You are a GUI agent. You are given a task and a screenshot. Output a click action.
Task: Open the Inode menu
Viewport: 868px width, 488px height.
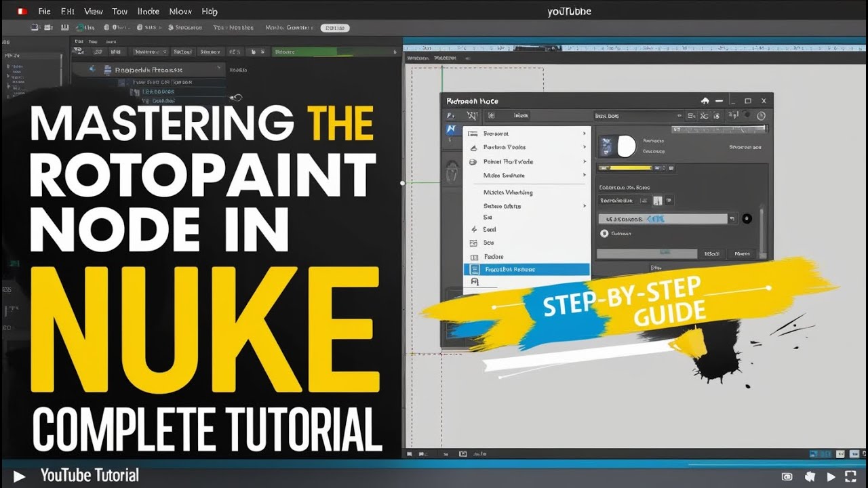[x=149, y=12]
